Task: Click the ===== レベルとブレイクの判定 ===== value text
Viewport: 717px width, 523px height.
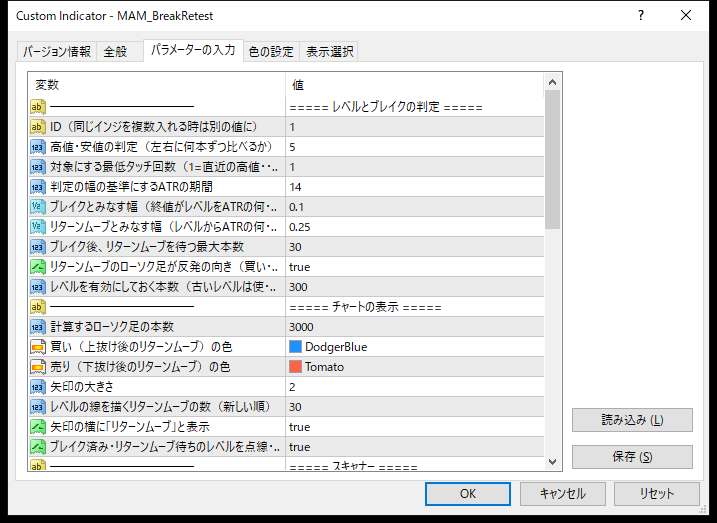Action: 386,107
